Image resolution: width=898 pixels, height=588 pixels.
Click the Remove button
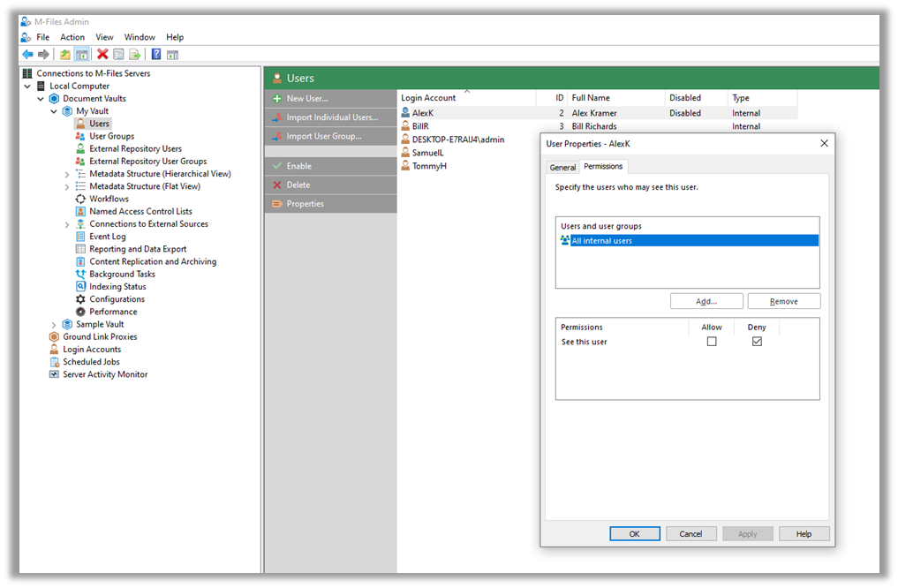click(784, 301)
